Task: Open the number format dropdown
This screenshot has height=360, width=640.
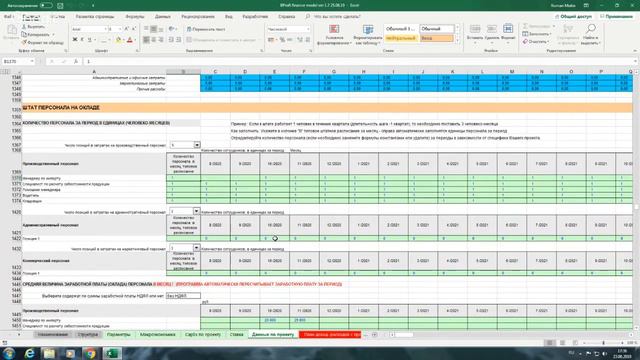Action: coord(308,29)
